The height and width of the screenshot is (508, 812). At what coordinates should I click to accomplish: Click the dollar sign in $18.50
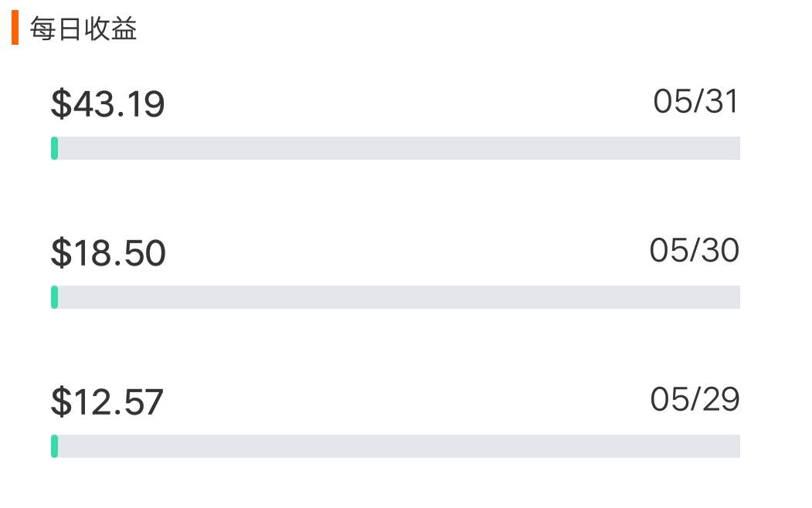61,253
